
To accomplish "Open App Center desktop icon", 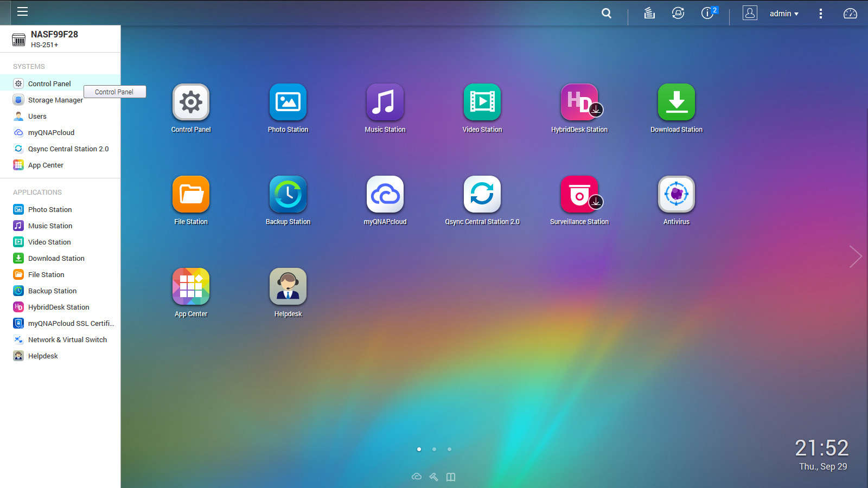I will tap(191, 286).
